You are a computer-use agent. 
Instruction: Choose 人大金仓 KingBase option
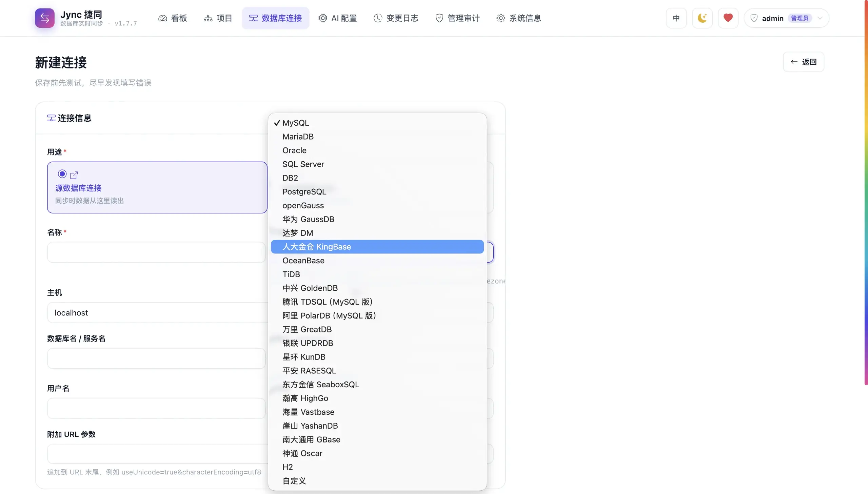point(377,247)
